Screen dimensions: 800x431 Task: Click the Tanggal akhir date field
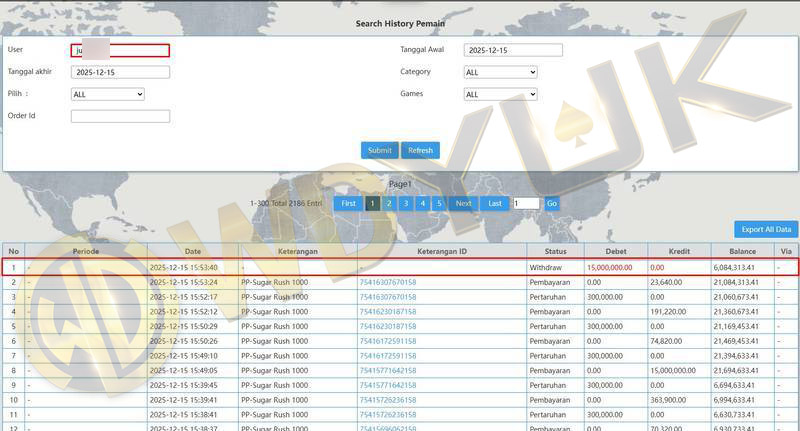coord(120,72)
